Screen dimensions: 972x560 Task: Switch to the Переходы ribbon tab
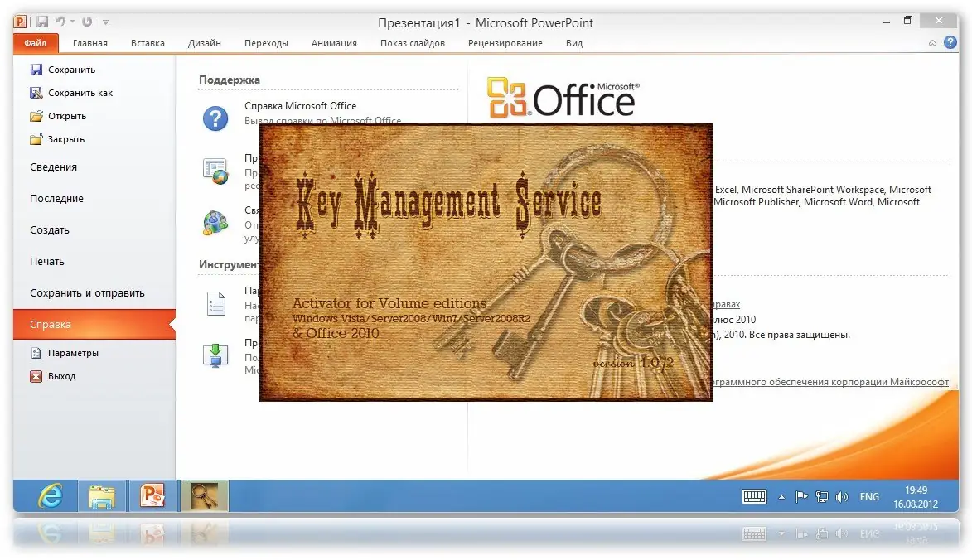pyautogui.click(x=266, y=43)
